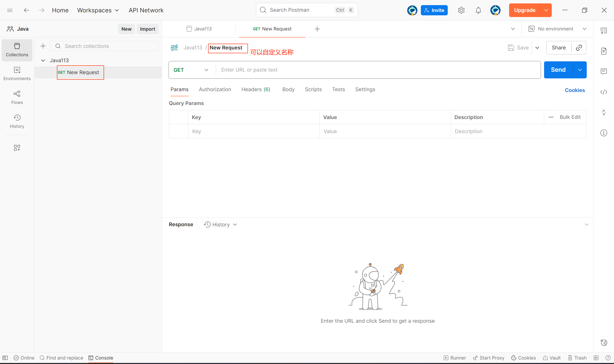614x364 pixels.
Task: Toggle the sidebar visibility icon in status bar
Action: tap(5, 358)
